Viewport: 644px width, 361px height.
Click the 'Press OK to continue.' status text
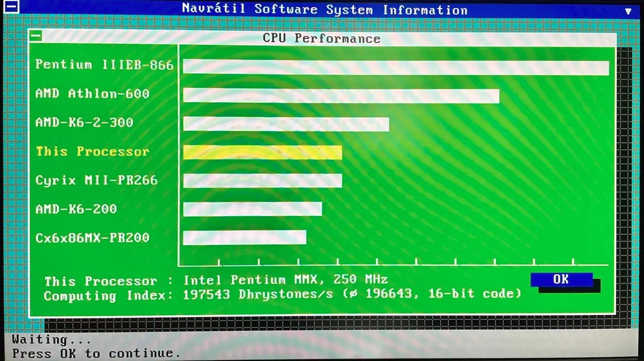tap(96, 353)
